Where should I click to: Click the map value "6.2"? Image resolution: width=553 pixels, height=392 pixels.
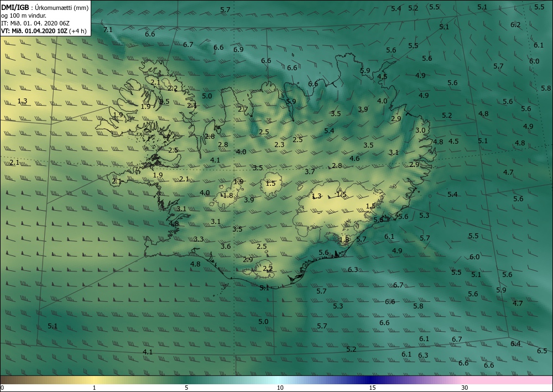(515, 25)
